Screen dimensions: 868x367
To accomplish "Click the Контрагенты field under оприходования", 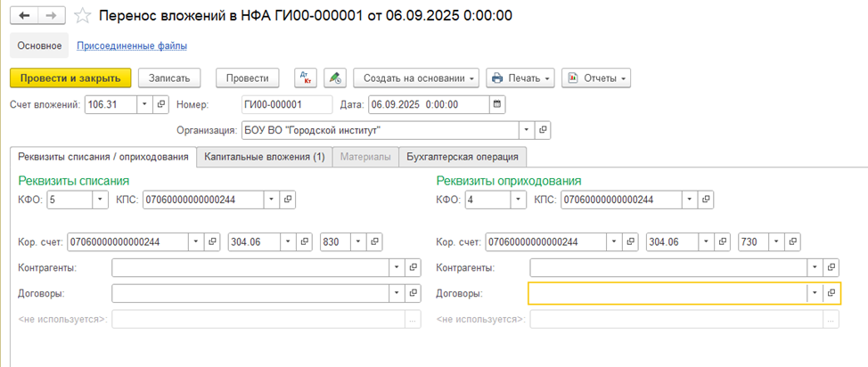I will click(668, 267).
